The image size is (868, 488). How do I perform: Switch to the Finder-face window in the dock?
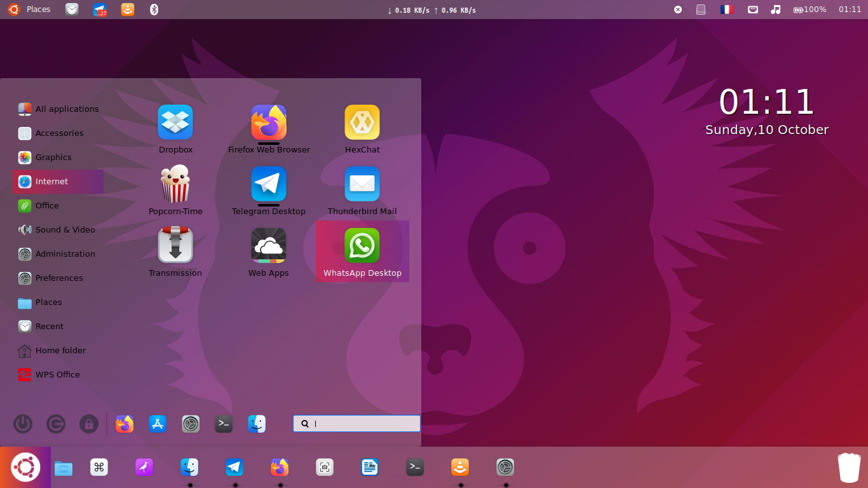pos(189,468)
